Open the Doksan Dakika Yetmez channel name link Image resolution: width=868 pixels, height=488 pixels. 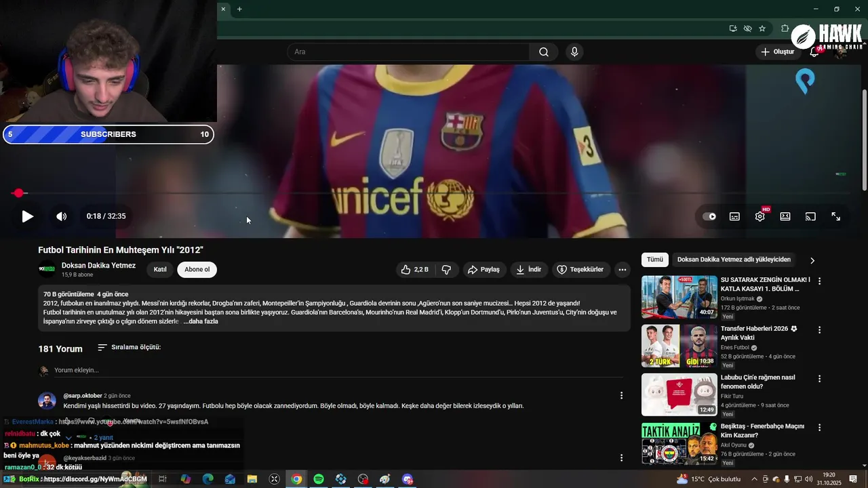(98, 266)
